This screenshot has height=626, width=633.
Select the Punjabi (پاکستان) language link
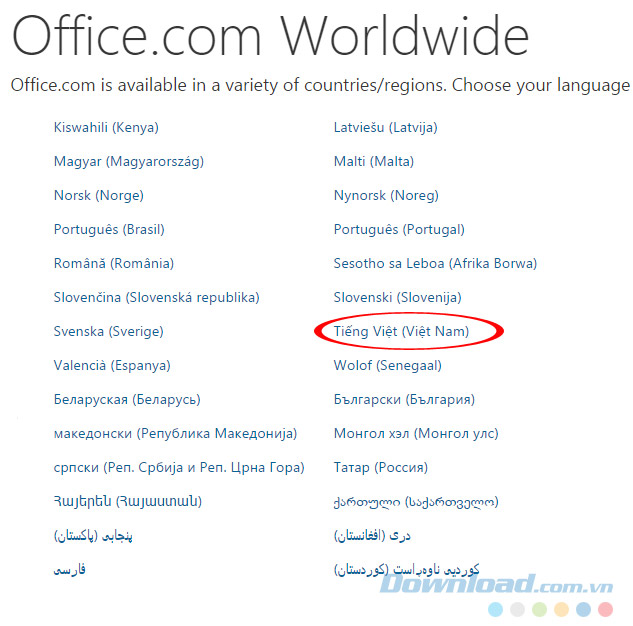pos(93,536)
